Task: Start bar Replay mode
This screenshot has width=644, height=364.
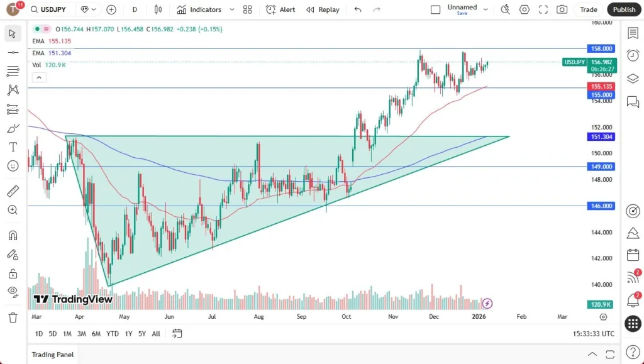Action: click(323, 9)
